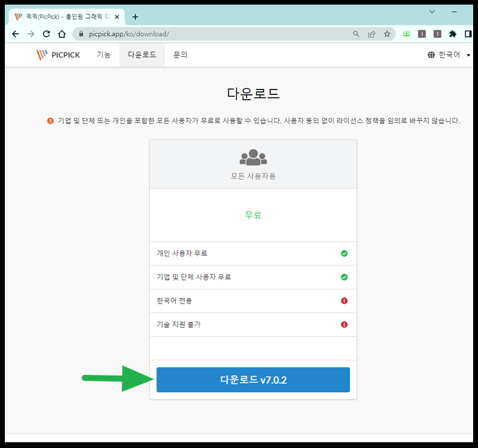Click green check icon in 기업 및 단체 row

344,278
